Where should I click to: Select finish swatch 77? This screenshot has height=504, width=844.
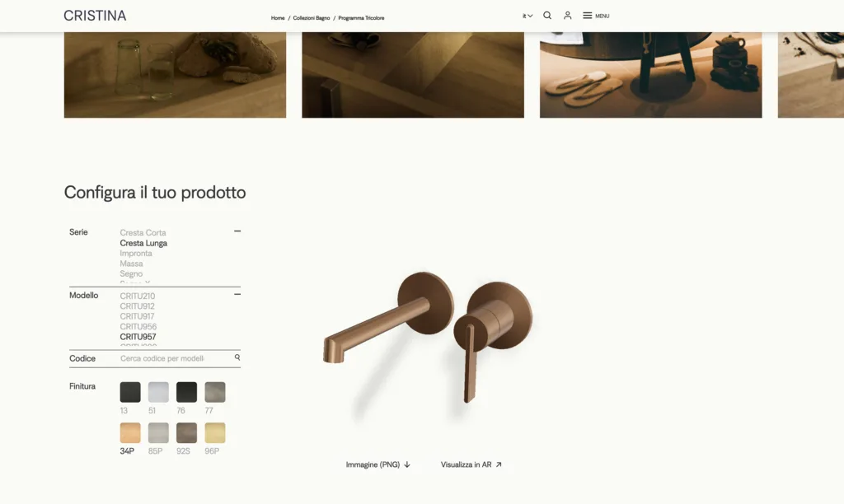pyautogui.click(x=215, y=392)
